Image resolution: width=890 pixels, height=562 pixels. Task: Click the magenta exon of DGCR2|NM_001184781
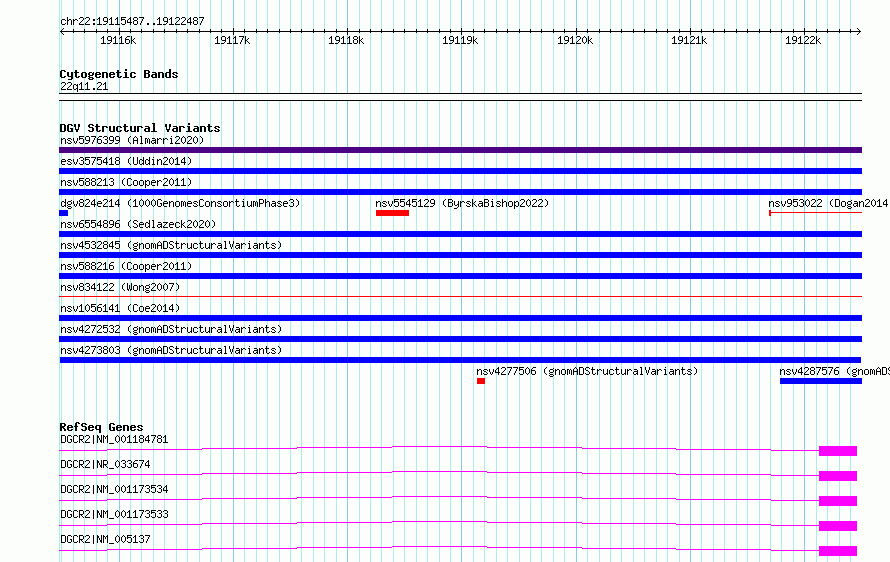point(838,451)
